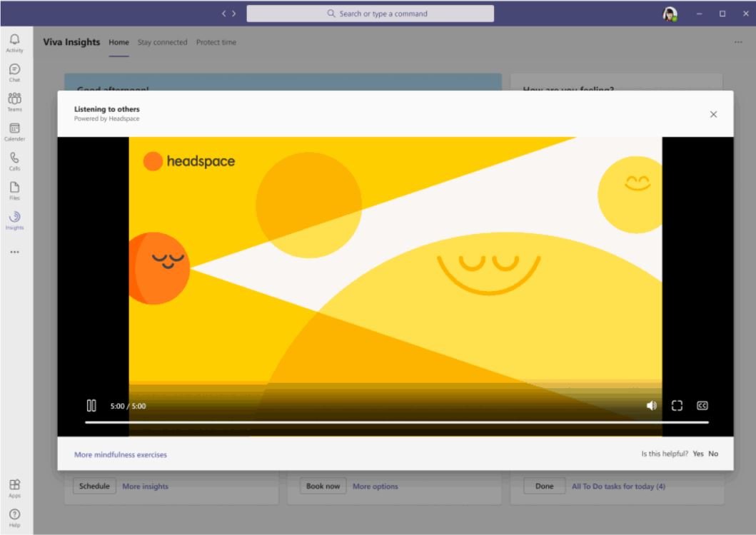Show more apps ellipsis in sidebar
756x535 pixels.
tap(14, 252)
